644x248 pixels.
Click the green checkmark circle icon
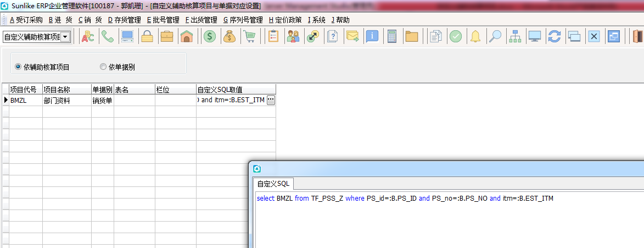tap(455, 37)
